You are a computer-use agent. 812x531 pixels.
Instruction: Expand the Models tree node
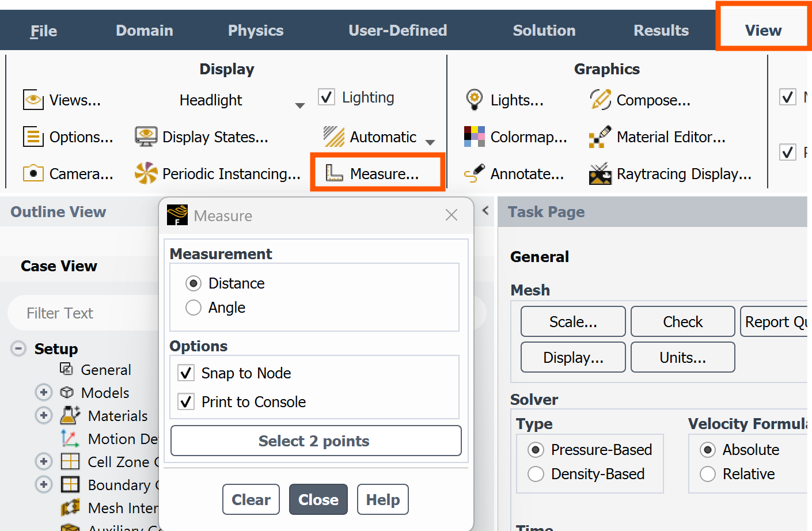(43, 392)
